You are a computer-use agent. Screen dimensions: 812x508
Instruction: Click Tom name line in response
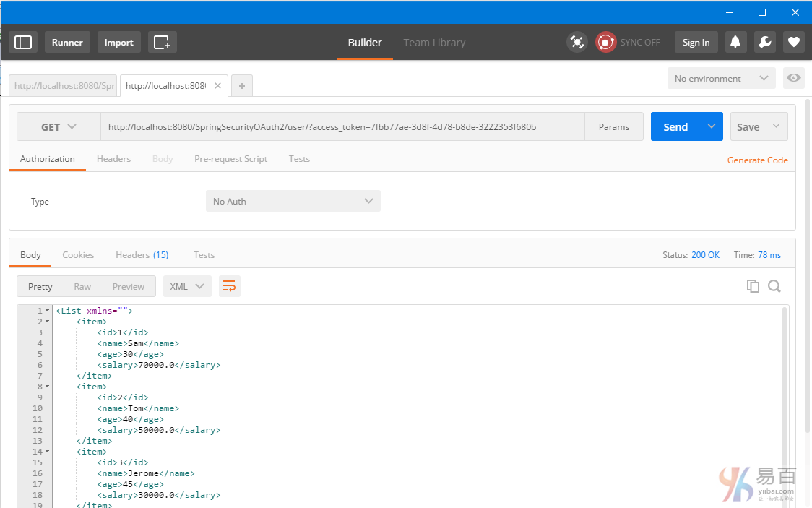(138, 408)
